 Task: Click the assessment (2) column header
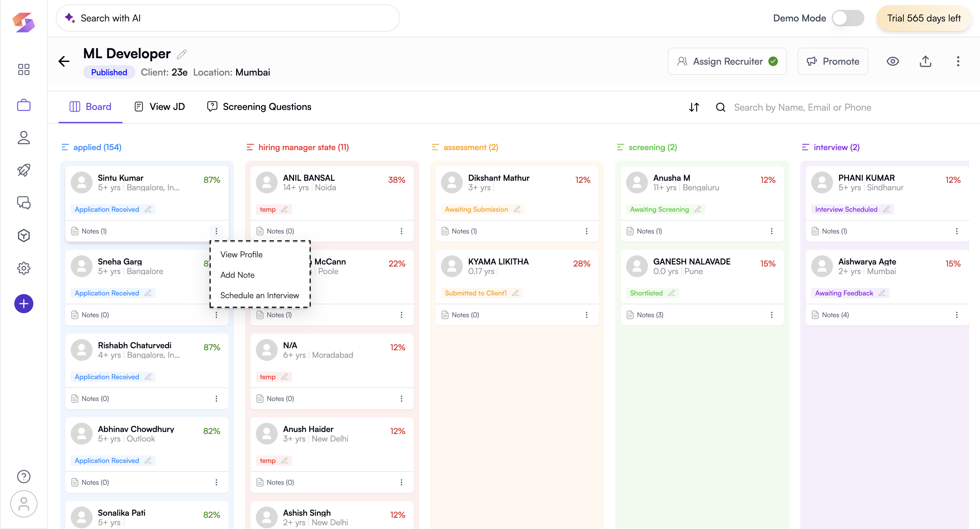[x=465, y=147]
